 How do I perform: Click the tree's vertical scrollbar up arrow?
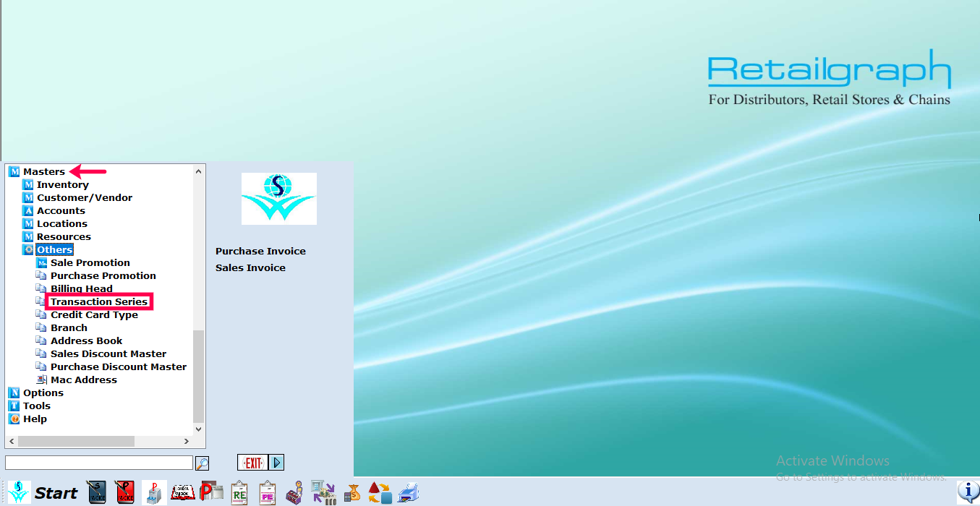point(199,171)
